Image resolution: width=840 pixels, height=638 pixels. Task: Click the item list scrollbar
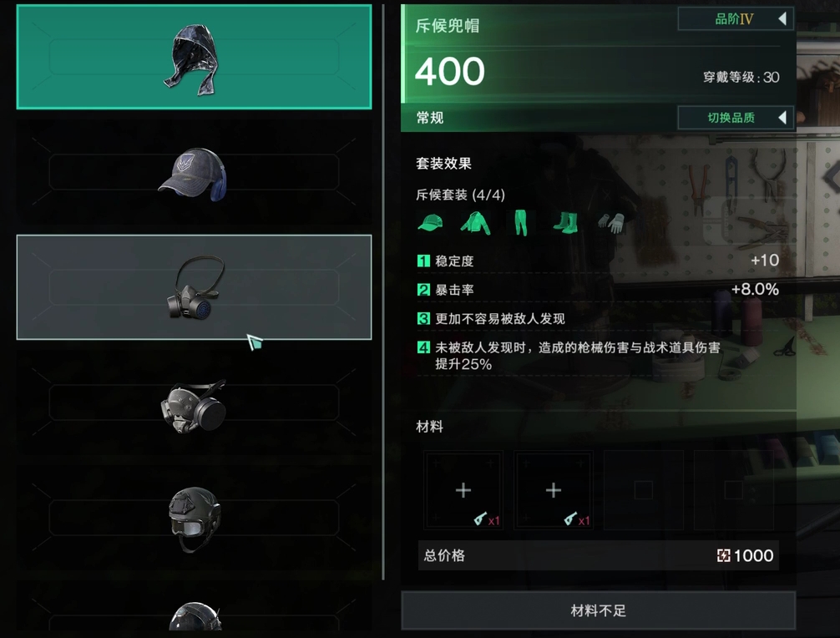[x=383, y=292]
